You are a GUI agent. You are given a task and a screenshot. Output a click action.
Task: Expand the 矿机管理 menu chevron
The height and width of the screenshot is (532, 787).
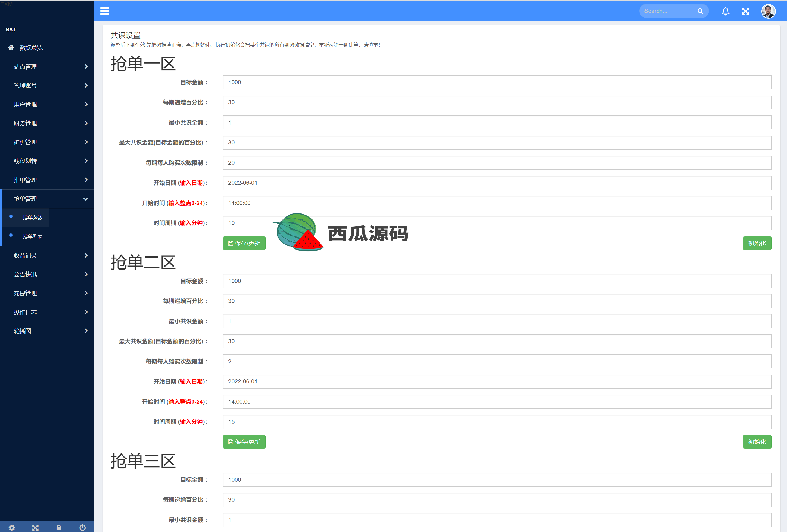tap(86, 142)
